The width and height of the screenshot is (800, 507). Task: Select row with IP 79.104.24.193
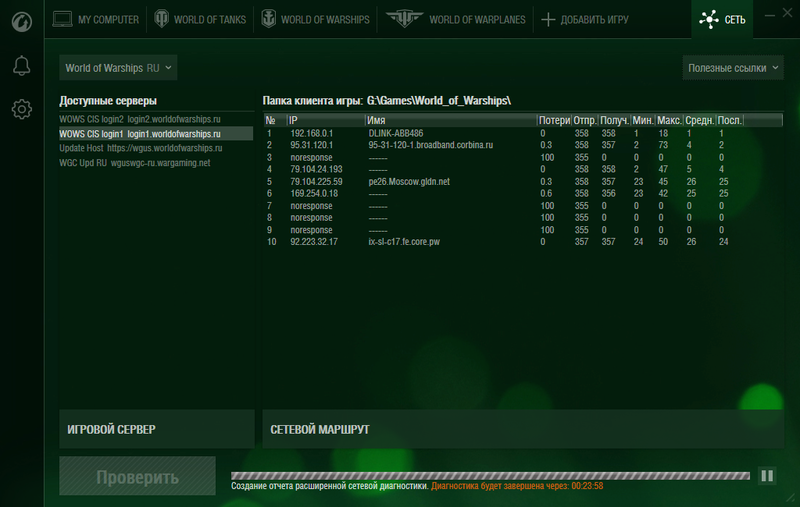pos(523,169)
